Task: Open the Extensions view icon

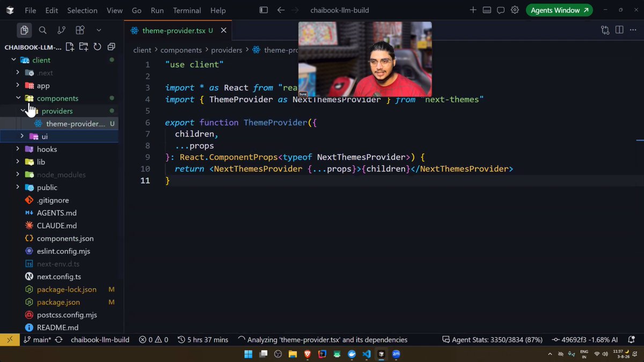Action: [x=80, y=30]
